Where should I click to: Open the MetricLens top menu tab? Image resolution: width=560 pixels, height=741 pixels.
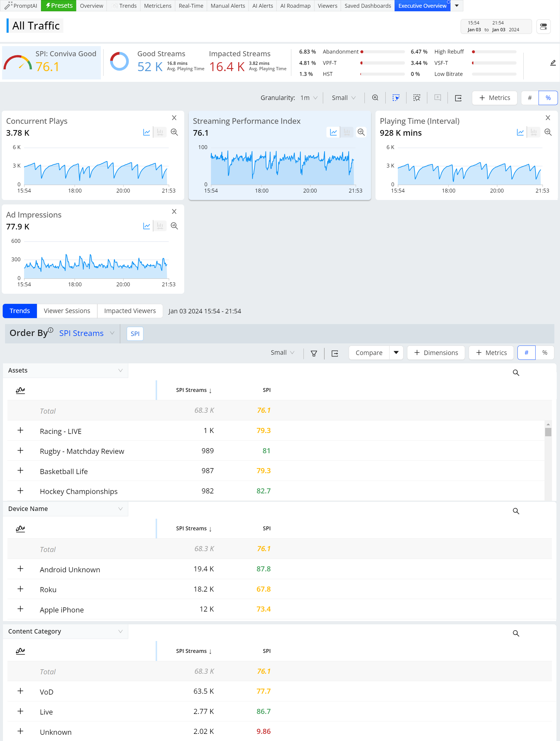(x=157, y=6)
